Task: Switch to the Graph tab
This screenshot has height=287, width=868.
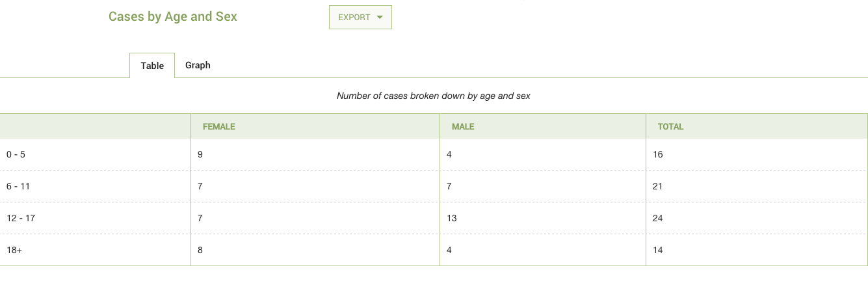Action: point(198,65)
